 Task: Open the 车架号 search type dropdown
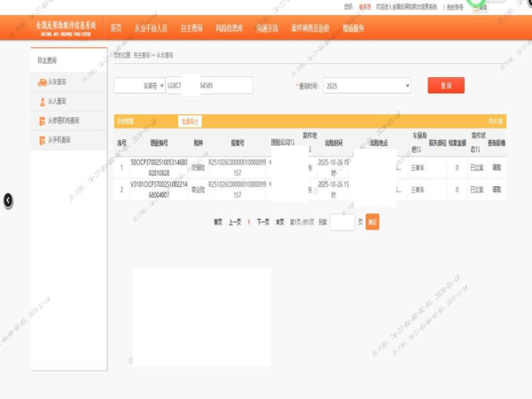point(139,86)
